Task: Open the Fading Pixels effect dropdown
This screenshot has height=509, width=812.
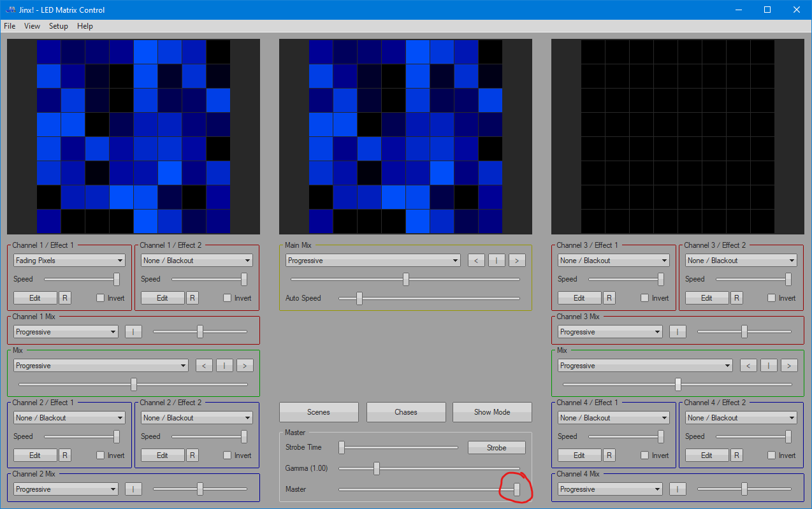Action: pos(69,261)
